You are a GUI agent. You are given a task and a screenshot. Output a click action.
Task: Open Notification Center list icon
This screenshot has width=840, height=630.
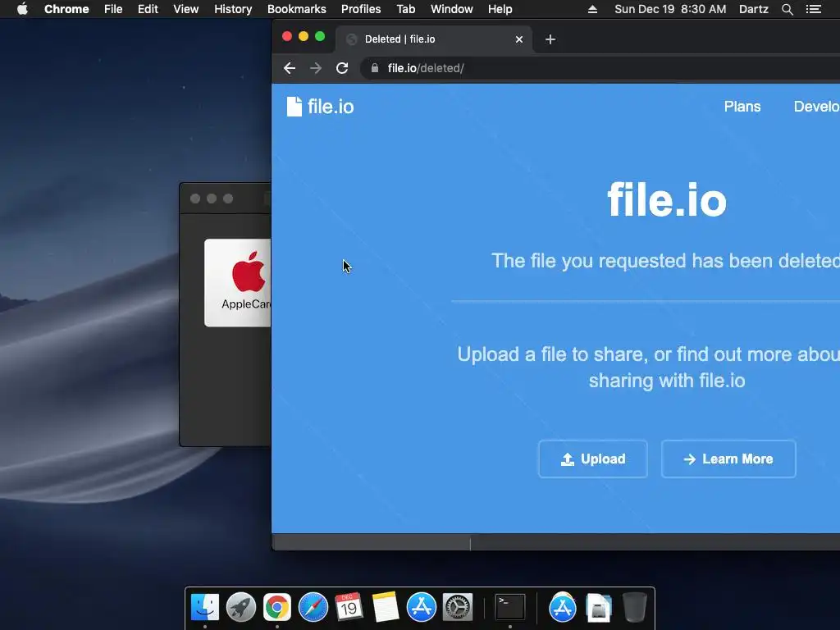coord(813,9)
